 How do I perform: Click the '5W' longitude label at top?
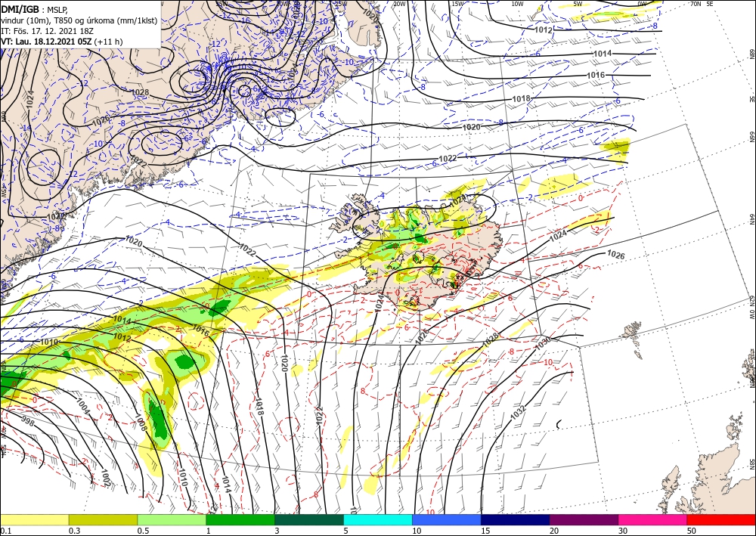tap(578, 4)
